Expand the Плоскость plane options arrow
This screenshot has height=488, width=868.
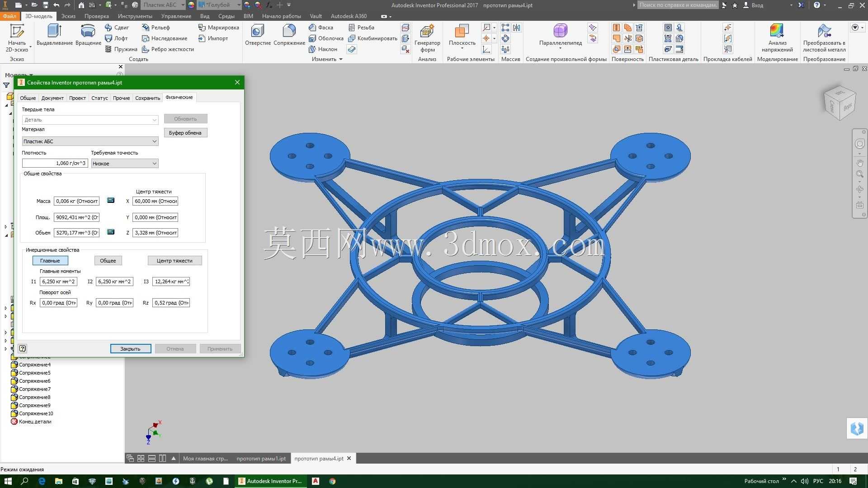[x=462, y=48]
